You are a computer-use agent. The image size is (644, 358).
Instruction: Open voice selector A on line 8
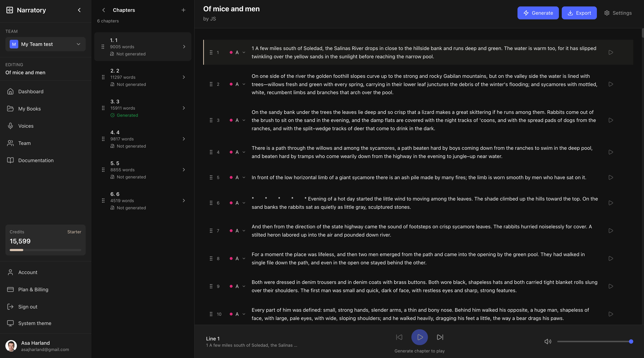(237, 258)
